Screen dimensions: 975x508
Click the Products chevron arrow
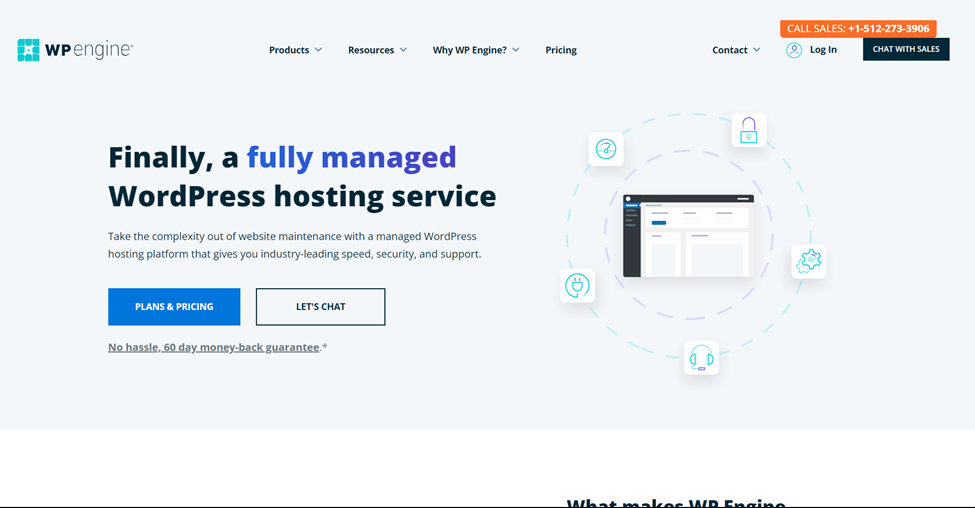319,50
